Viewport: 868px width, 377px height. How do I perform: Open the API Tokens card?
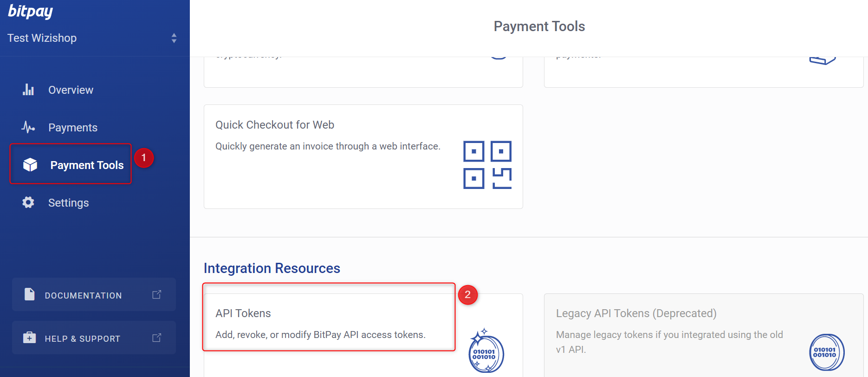point(363,335)
